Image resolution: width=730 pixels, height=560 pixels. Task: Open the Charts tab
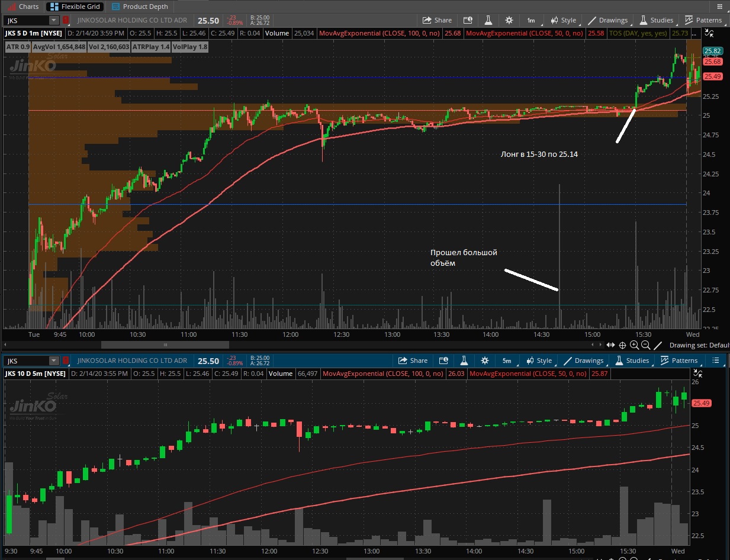click(x=22, y=7)
